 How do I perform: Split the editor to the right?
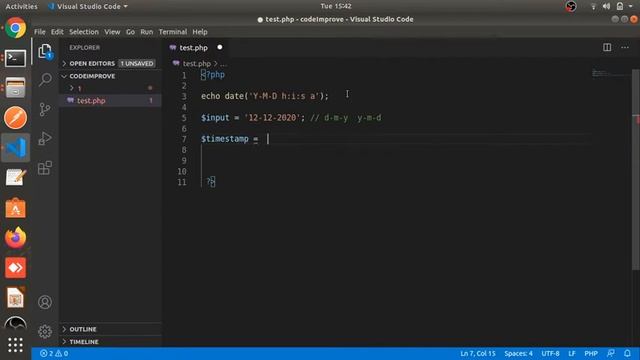click(x=607, y=47)
